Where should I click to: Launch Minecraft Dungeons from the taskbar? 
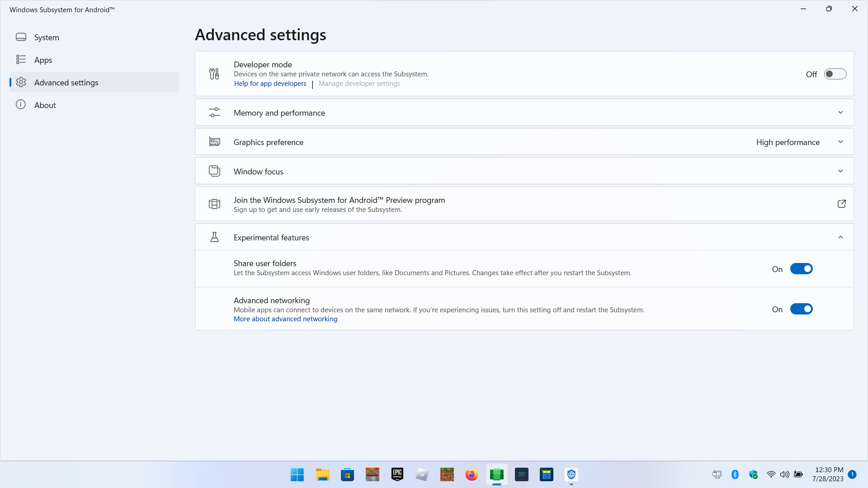click(x=373, y=474)
